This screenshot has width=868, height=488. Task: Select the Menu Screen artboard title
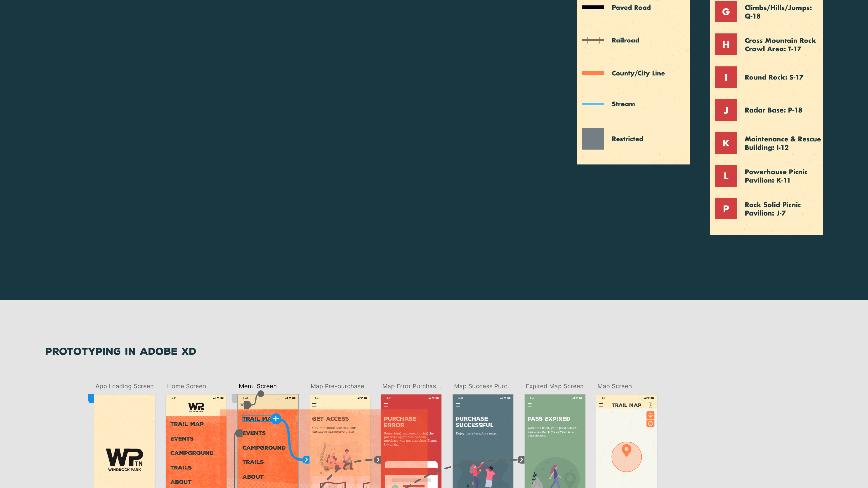[257, 386]
